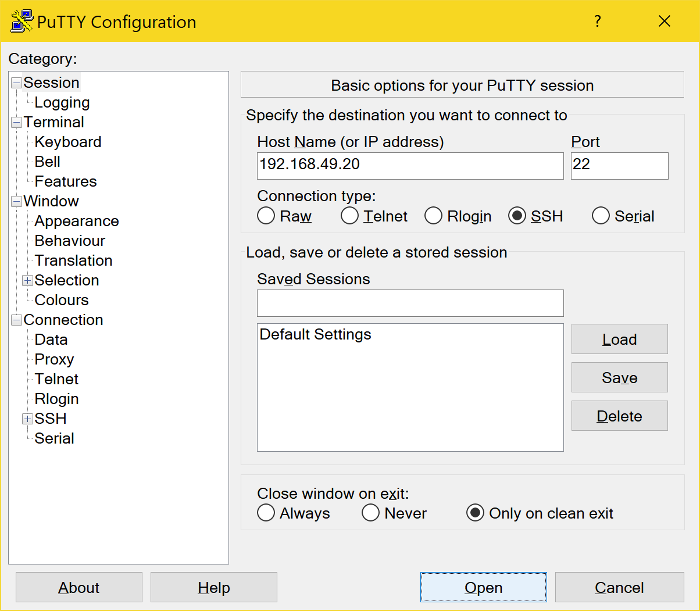Collapse the Session category

[x=16, y=83]
